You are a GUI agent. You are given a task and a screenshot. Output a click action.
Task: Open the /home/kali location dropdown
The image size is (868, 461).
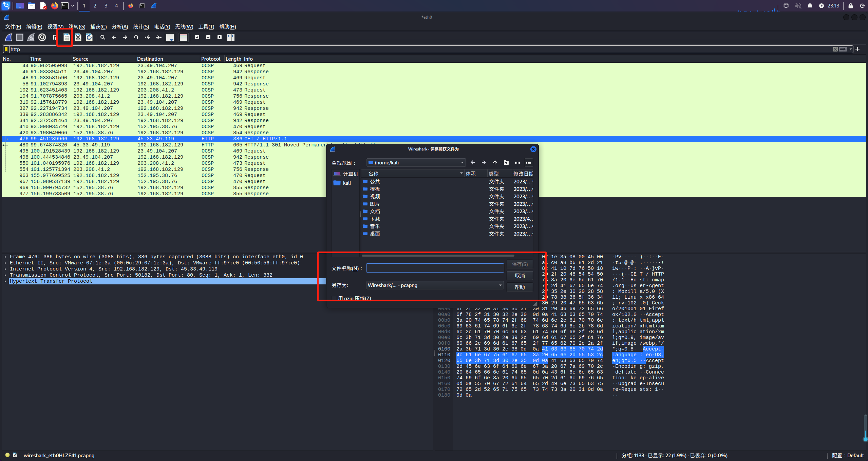pos(416,163)
